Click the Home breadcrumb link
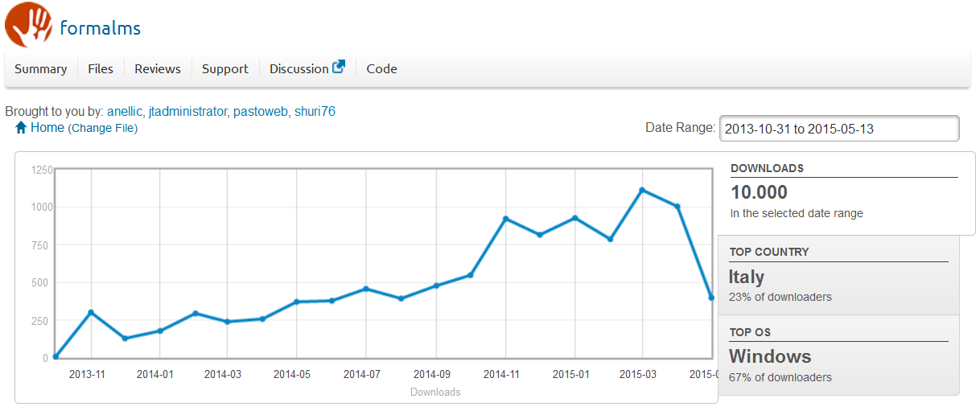 47,128
